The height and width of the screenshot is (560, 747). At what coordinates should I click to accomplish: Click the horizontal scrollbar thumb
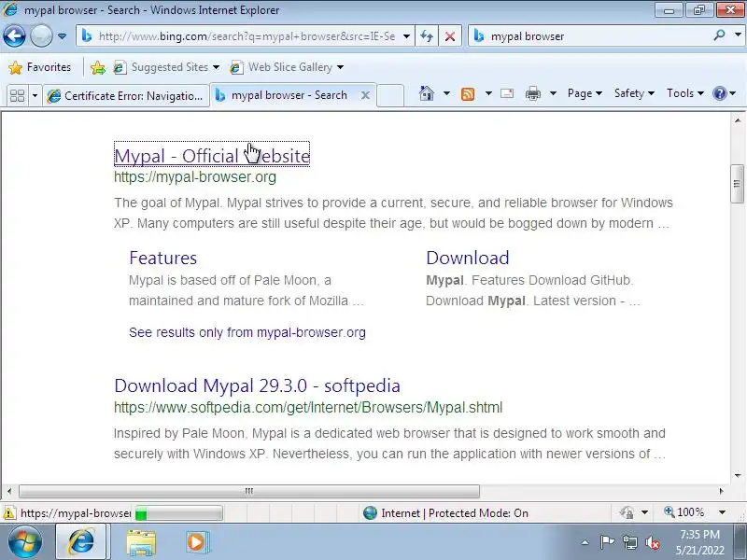click(249, 491)
